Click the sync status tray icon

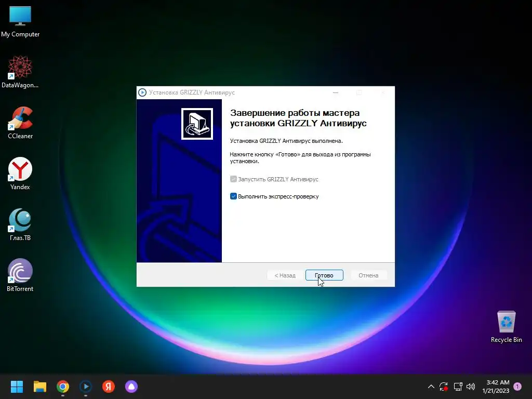(444, 387)
